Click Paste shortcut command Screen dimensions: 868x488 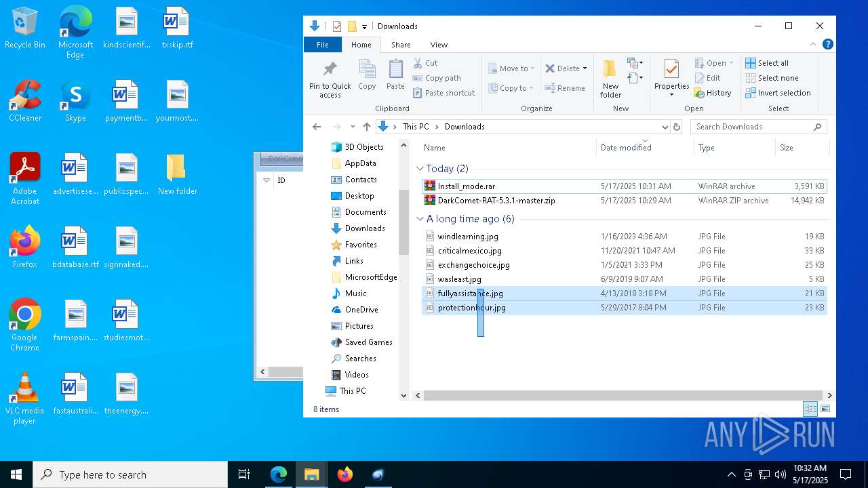(443, 93)
